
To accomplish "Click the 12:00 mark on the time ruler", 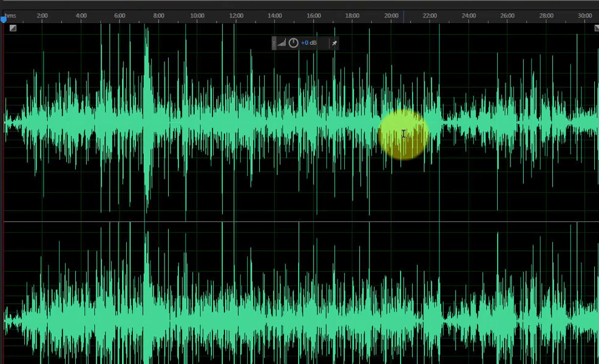I will pos(236,15).
